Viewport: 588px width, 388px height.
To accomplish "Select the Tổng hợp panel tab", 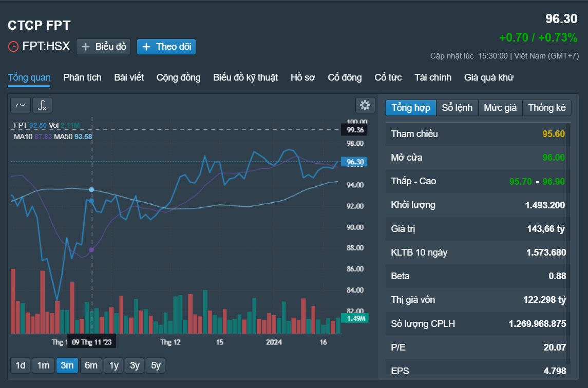I will (411, 108).
